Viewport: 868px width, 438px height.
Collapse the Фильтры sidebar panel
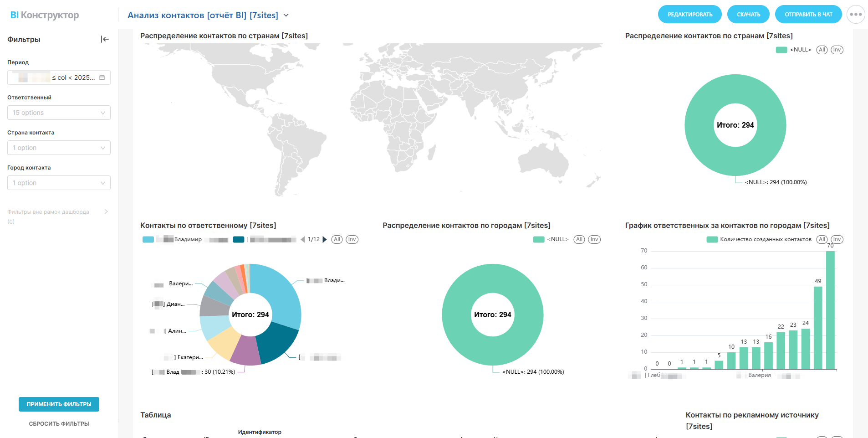[105, 39]
